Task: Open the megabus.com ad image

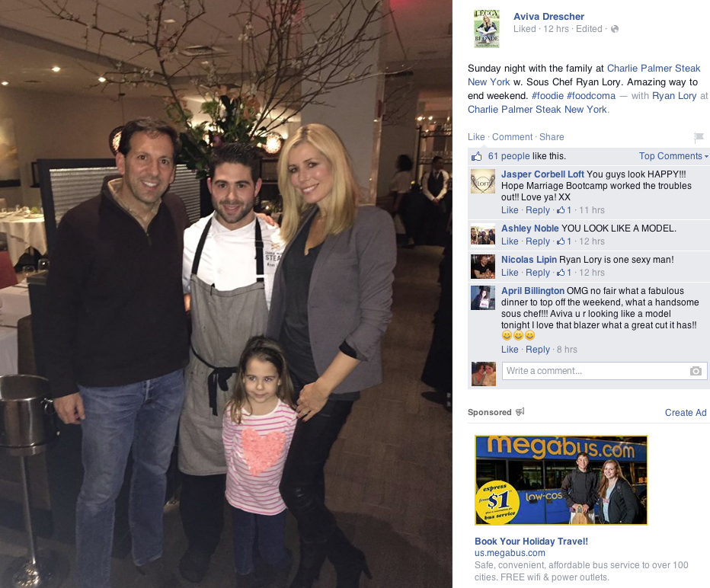Action: pyautogui.click(x=561, y=481)
